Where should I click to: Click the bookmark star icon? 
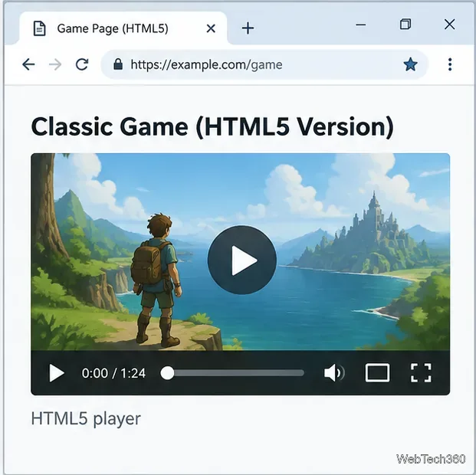point(410,64)
